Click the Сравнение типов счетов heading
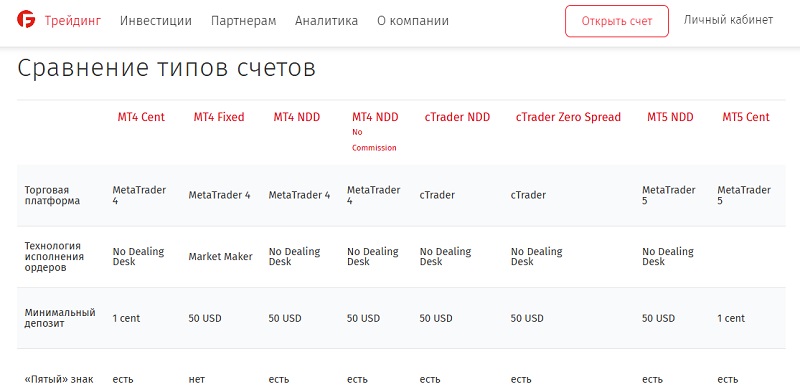800x392 pixels. [x=167, y=68]
